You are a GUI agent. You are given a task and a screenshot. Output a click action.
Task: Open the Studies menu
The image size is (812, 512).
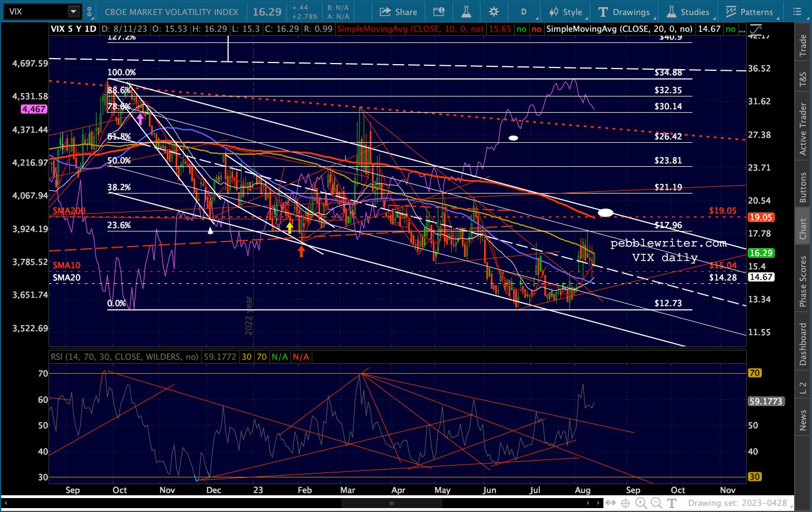point(688,12)
